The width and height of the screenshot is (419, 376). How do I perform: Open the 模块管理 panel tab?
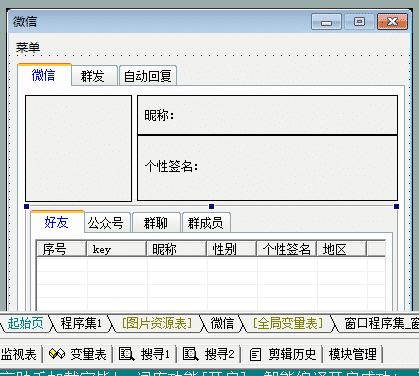point(352,354)
